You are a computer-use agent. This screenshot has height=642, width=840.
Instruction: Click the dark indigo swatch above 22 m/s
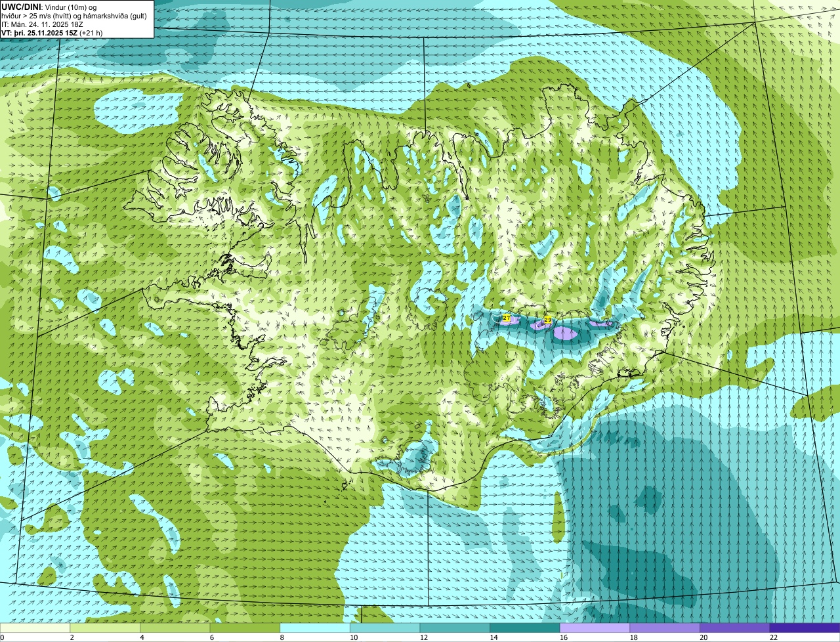pyautogui.click(x=805, y=628)
